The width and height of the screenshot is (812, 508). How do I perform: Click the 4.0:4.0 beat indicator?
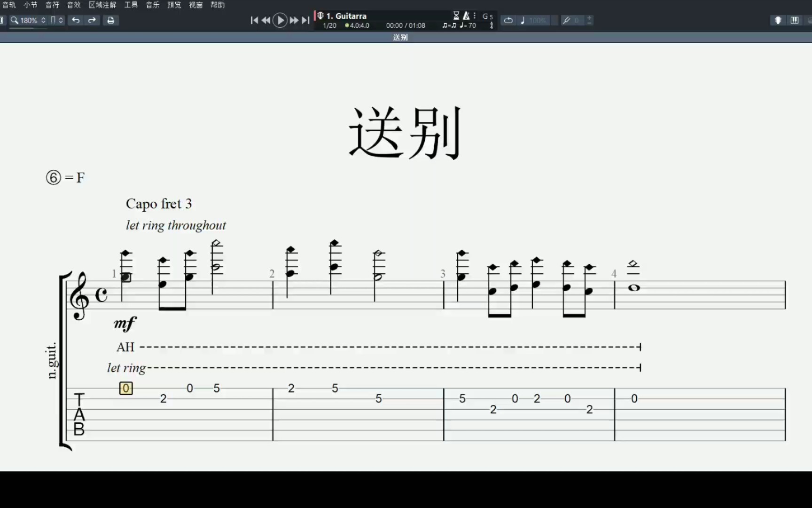click(x=357, y=25)
